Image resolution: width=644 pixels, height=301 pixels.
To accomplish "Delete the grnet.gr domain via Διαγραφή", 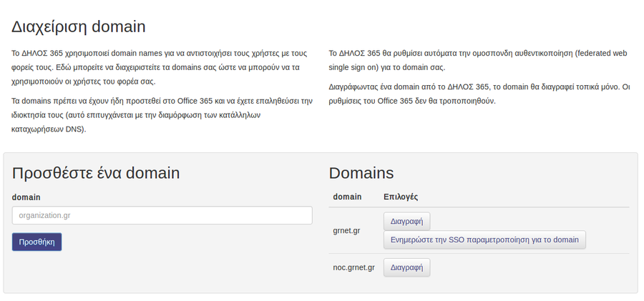I will tap(406, 222).
